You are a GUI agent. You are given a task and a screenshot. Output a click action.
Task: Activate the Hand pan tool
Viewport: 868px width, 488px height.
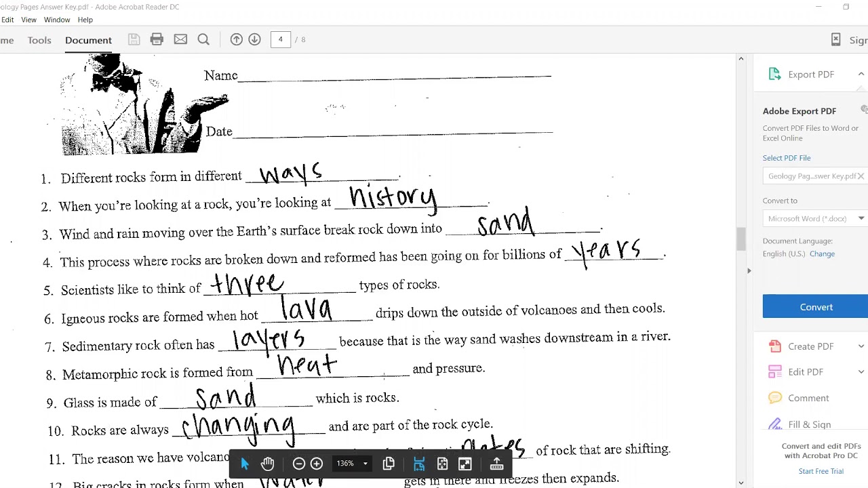pyautogui.click(x=267, y=464)
